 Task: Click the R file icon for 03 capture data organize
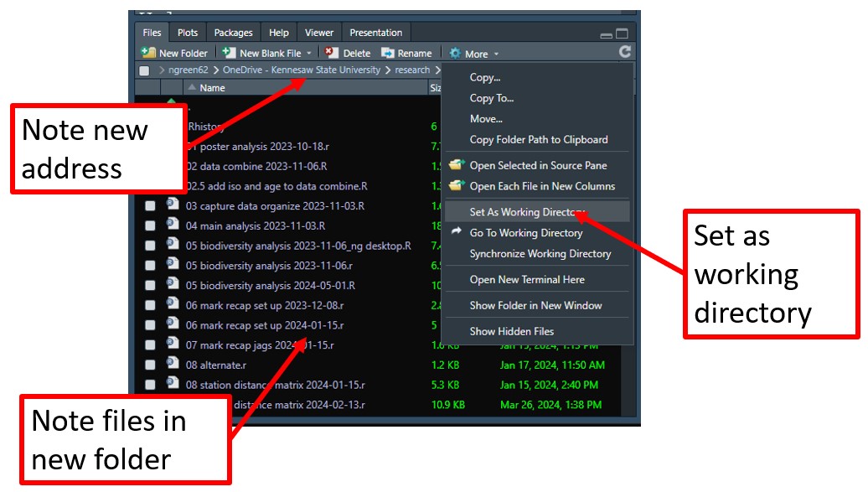[173, 205]
